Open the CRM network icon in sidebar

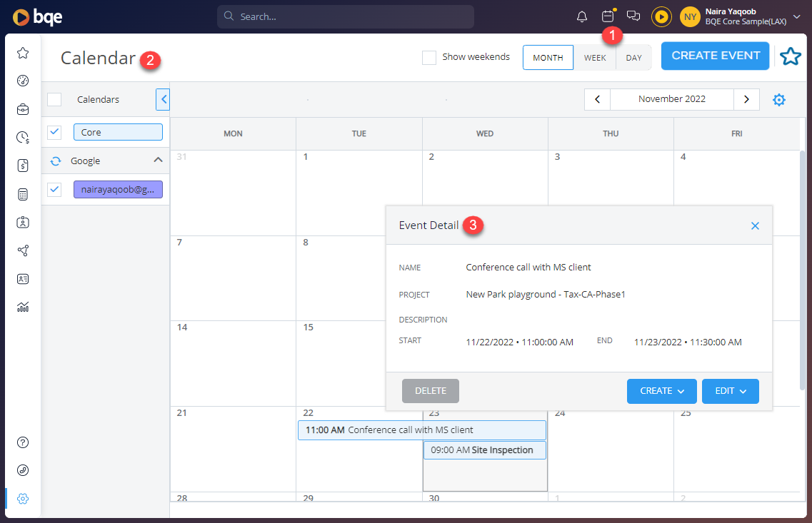pos(23,250)
